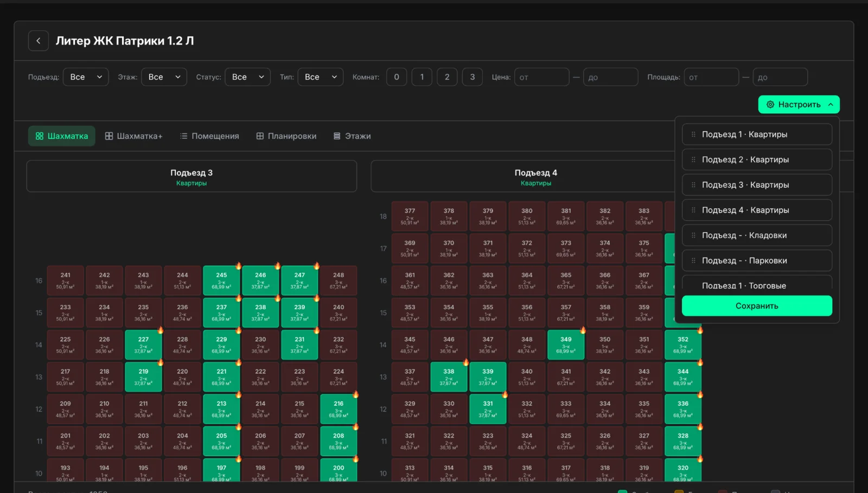Toggle room count 0 filter
868x493 pixels.
click(x=397, y=77)
